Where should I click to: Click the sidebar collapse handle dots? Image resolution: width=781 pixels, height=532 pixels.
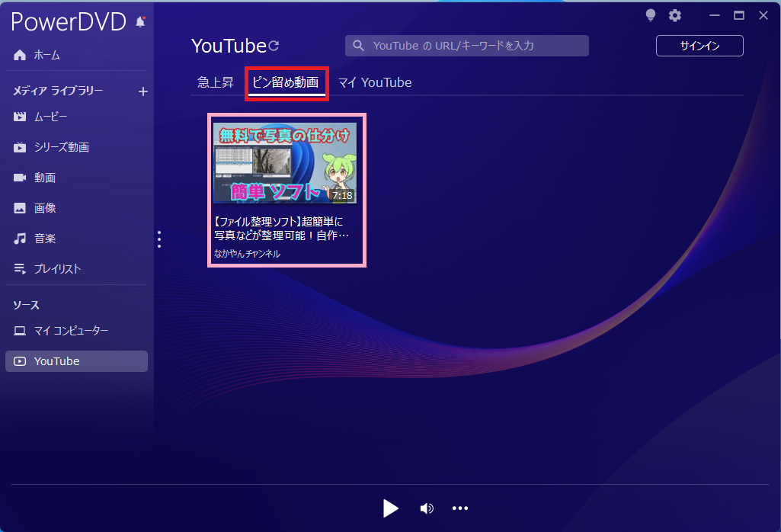coord(159,239)
